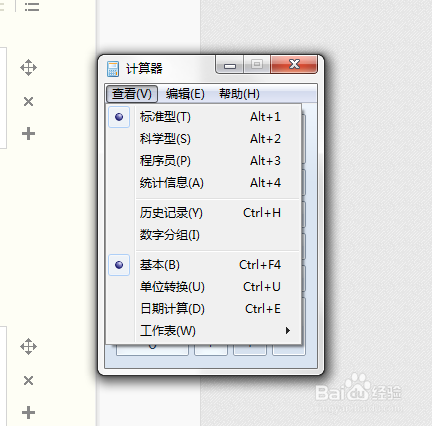Switch to 程序员(P) mode
The height and width of the screenshot is (426, 432).
[x=203, y=161]
